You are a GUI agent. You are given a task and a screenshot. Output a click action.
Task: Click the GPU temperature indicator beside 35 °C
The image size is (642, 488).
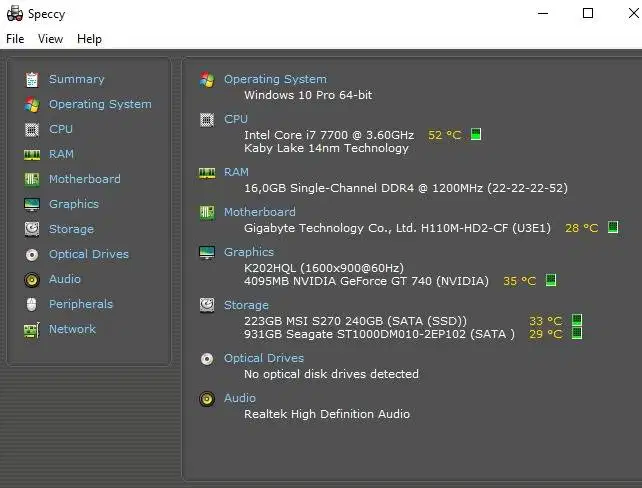(551, 280)
